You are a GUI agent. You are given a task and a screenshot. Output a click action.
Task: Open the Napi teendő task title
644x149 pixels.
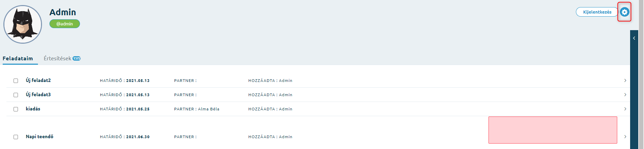pyautogui.click(x=40, y=136)
